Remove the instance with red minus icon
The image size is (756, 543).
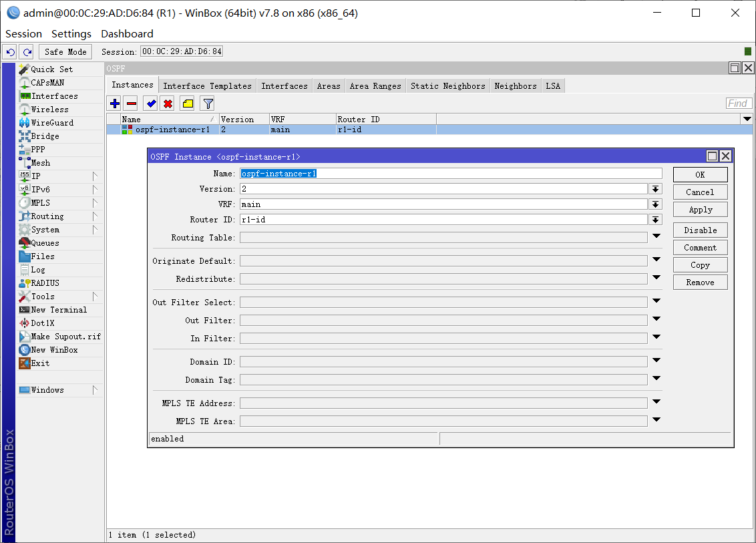click(132, 104)
